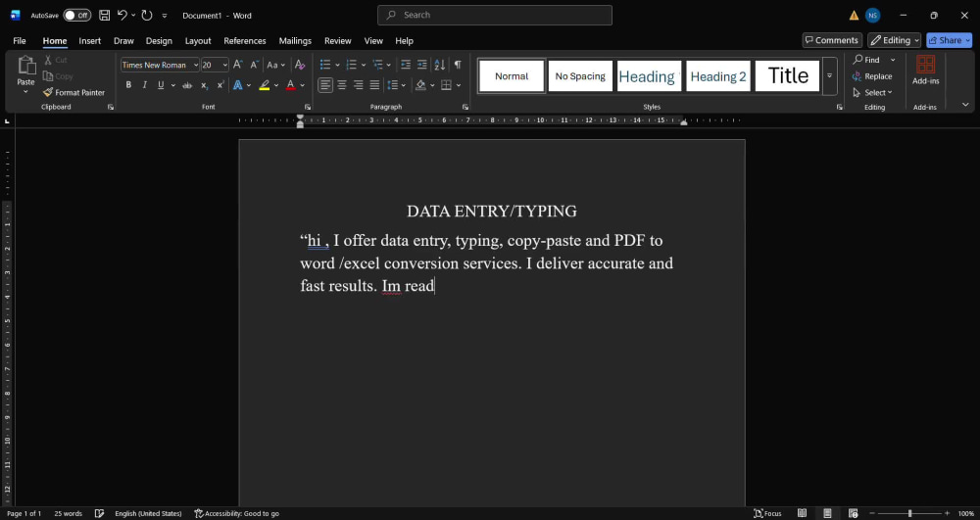Click the Sort A-Z icon
980x520 pixels.
click(439, 65)
